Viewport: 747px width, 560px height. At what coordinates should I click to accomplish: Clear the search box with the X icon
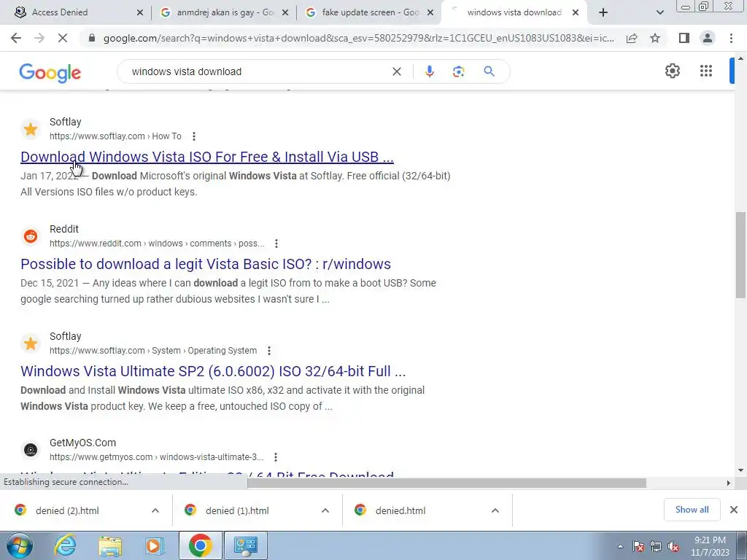coord(396,71)
